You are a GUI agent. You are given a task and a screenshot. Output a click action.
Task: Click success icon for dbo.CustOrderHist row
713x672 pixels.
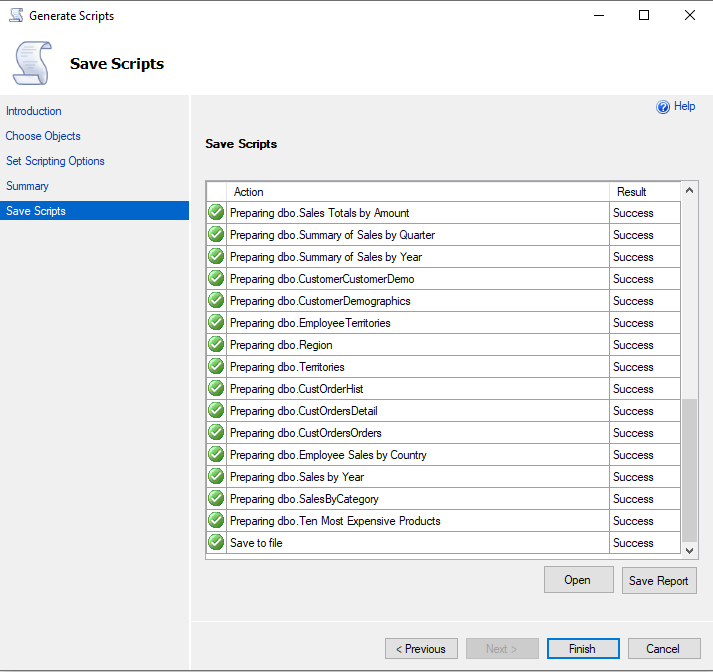click(x=216, y=389)
